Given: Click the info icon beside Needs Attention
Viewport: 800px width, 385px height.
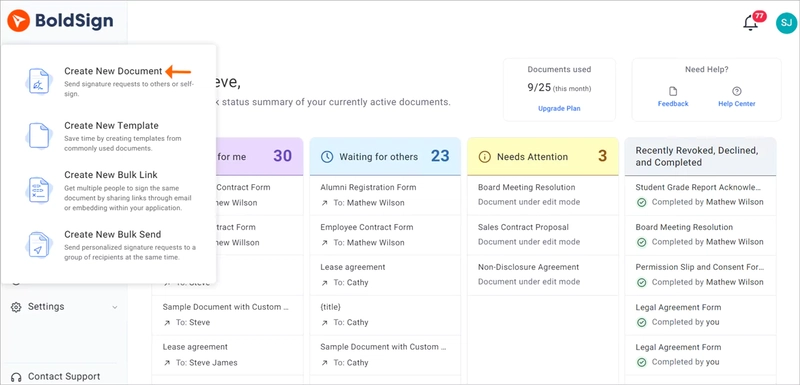Looking at the screenshot, I should point(484,157).
